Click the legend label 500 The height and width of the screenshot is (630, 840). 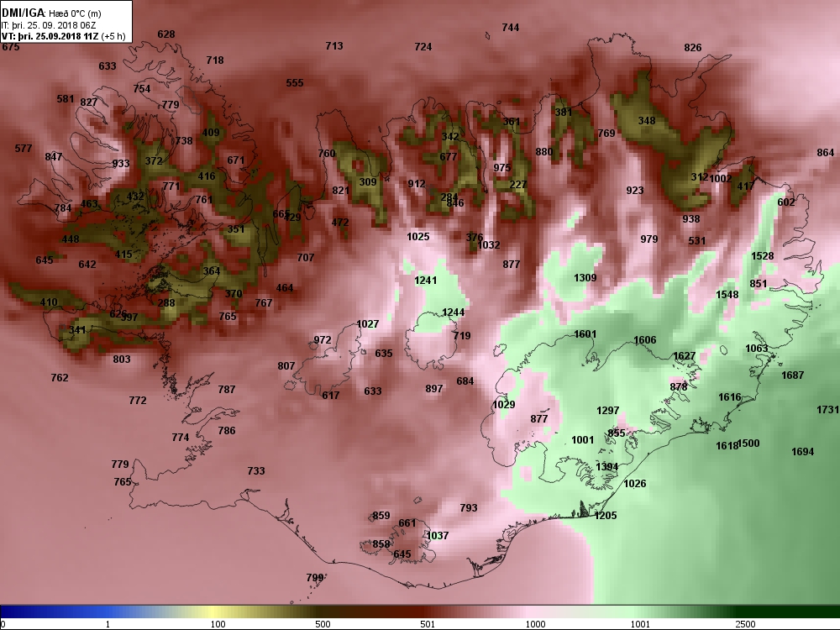tap(323, 624)
